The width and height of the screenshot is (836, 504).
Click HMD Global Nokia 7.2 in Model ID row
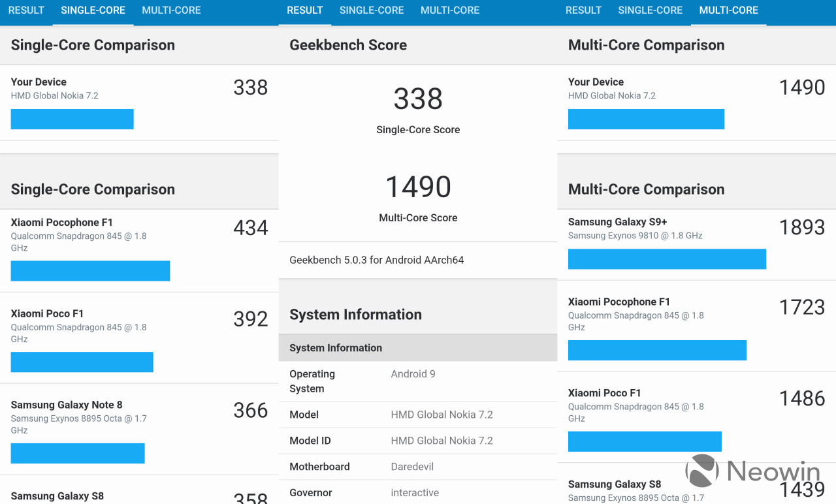[x=442, y=441]
